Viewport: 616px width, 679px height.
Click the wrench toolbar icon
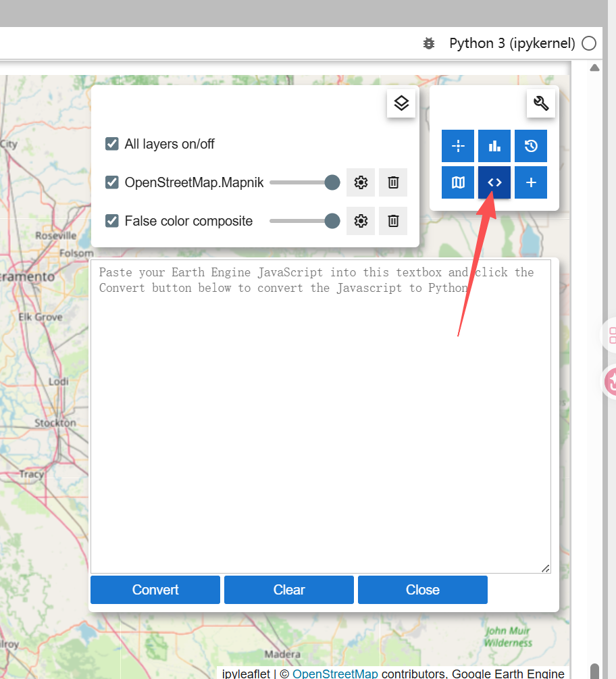point(541,103)
